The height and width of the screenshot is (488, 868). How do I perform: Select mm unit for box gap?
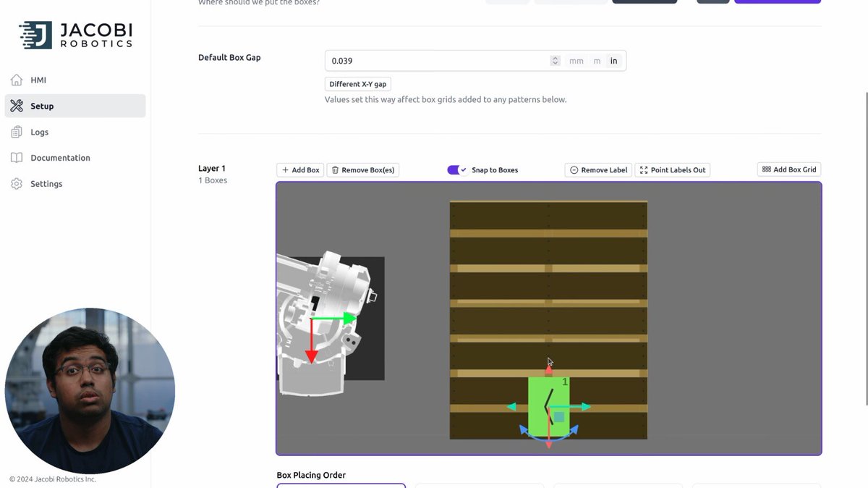576,61
